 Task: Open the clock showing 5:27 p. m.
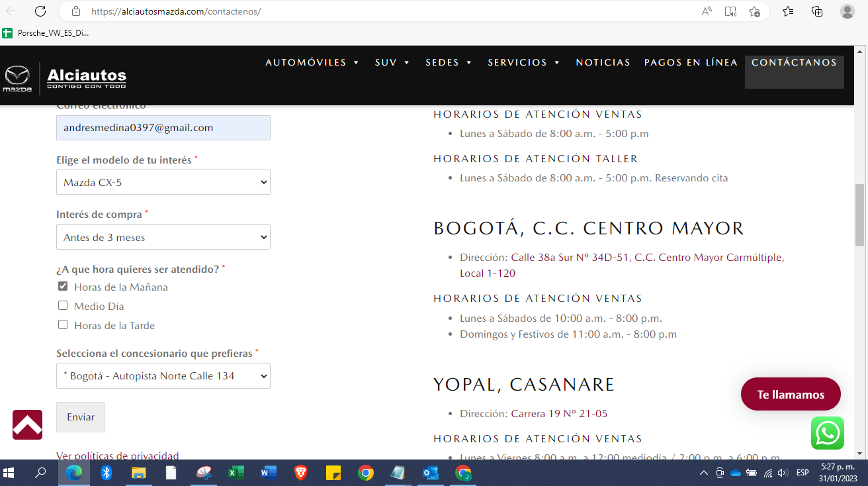[x=838, y=473]
